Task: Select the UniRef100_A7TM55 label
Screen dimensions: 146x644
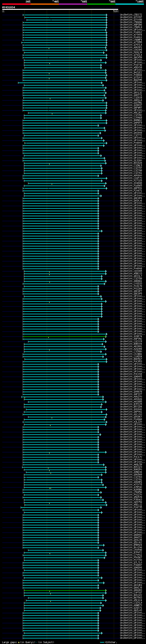Action: [x=131, y=42]
